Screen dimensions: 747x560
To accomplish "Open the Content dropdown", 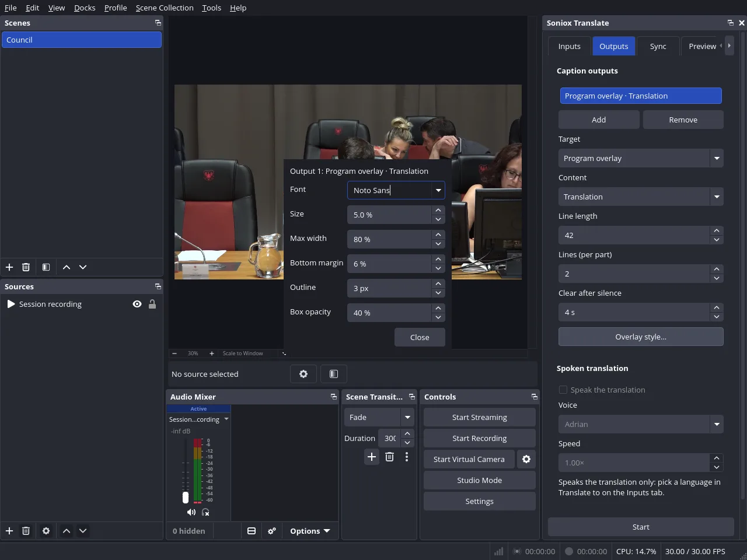I will (641, 197).
